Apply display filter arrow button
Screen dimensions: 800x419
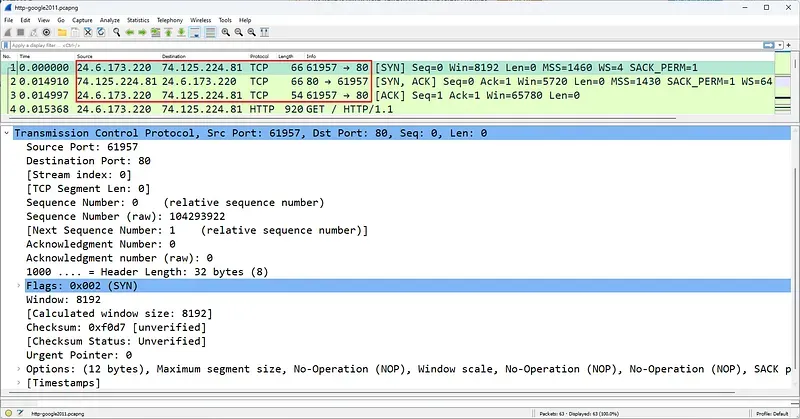[x=768, y=45]
